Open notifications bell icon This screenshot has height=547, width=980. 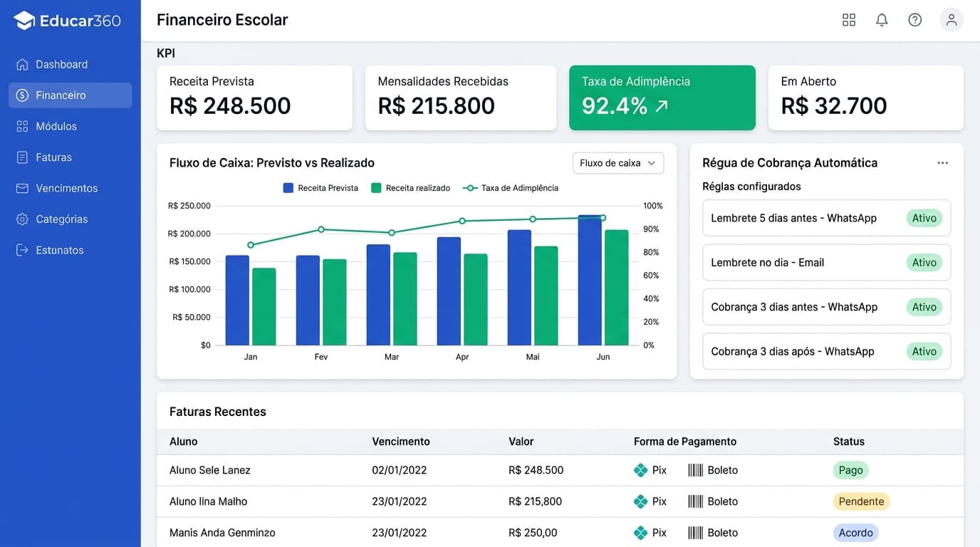point(882,20)
